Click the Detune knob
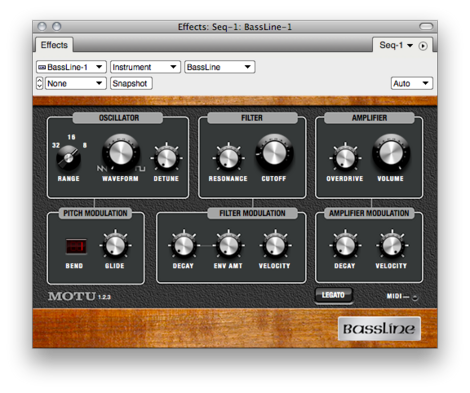The height and width of the screenshot is (393, 470). coord(166,158)
